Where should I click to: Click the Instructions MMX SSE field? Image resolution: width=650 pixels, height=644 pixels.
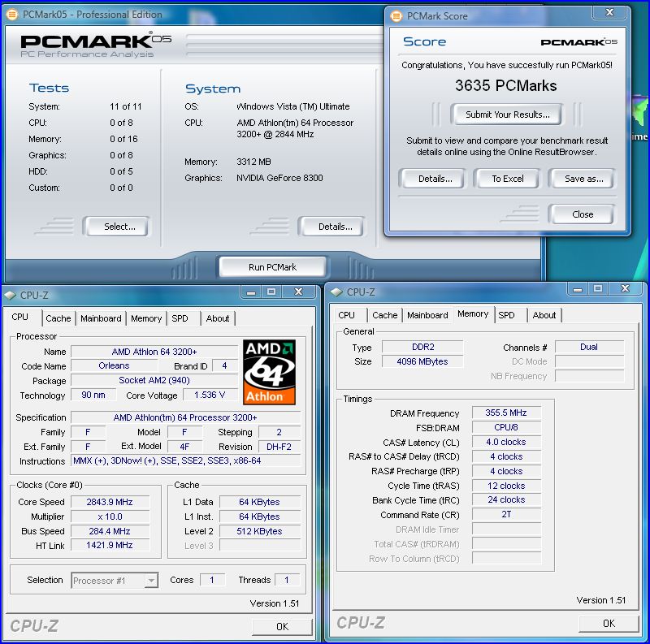pyautogui.click(x=185, y=460)
